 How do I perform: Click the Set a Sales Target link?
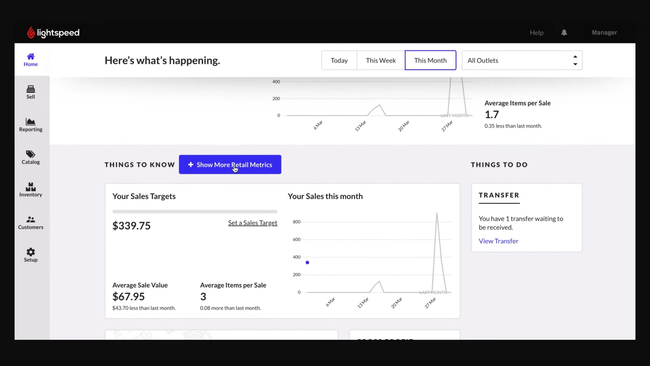pos(252,223)
